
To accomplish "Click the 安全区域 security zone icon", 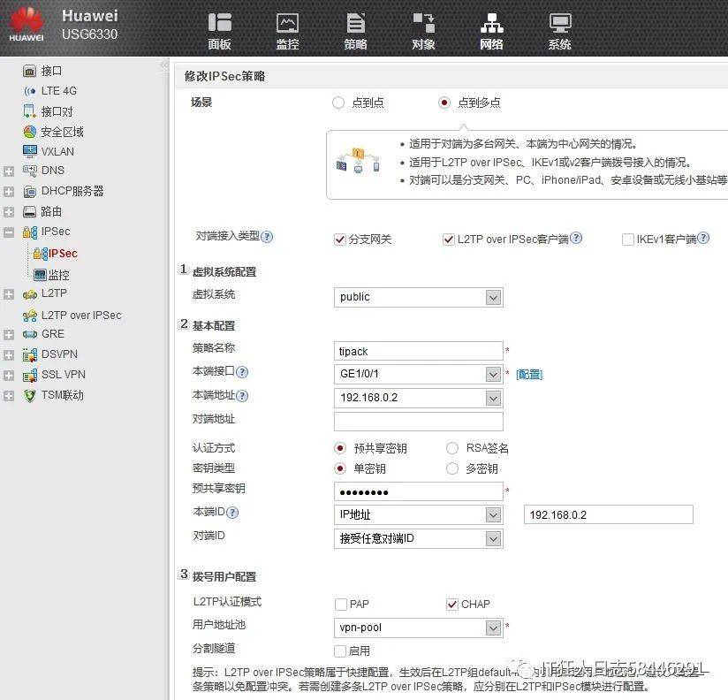I will (x=29, y=132).
